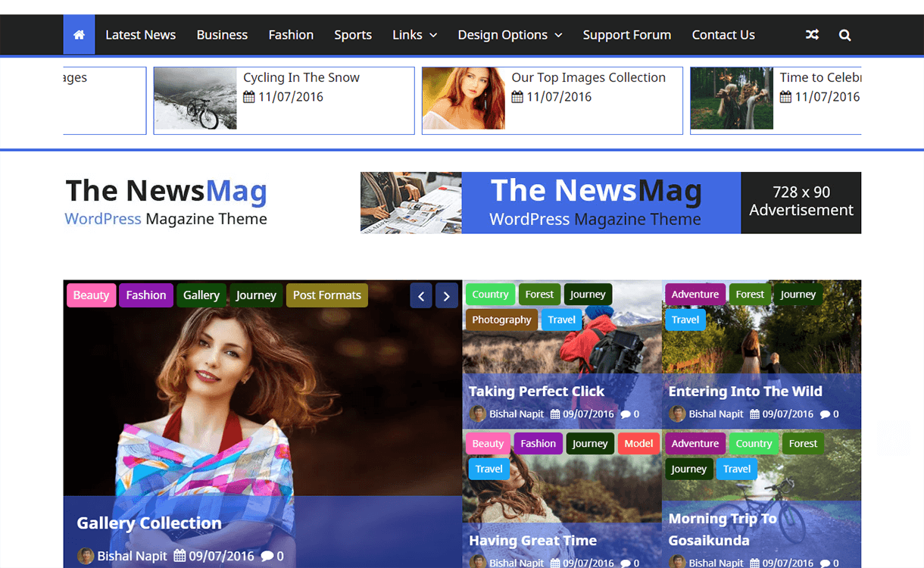Click calendar icon under Entering Into The Wild
The image size is (924, 568).
click(x=754, y=414)
